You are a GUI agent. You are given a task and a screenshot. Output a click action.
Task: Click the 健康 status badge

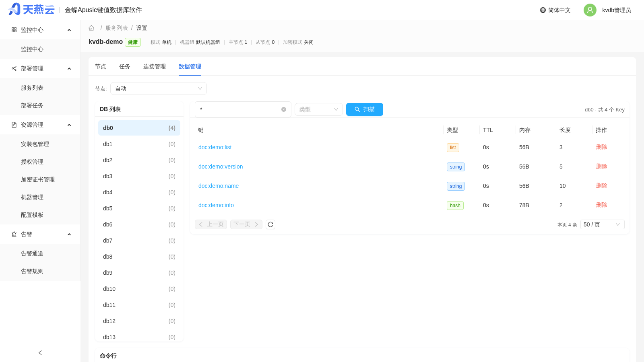(133, 42)
